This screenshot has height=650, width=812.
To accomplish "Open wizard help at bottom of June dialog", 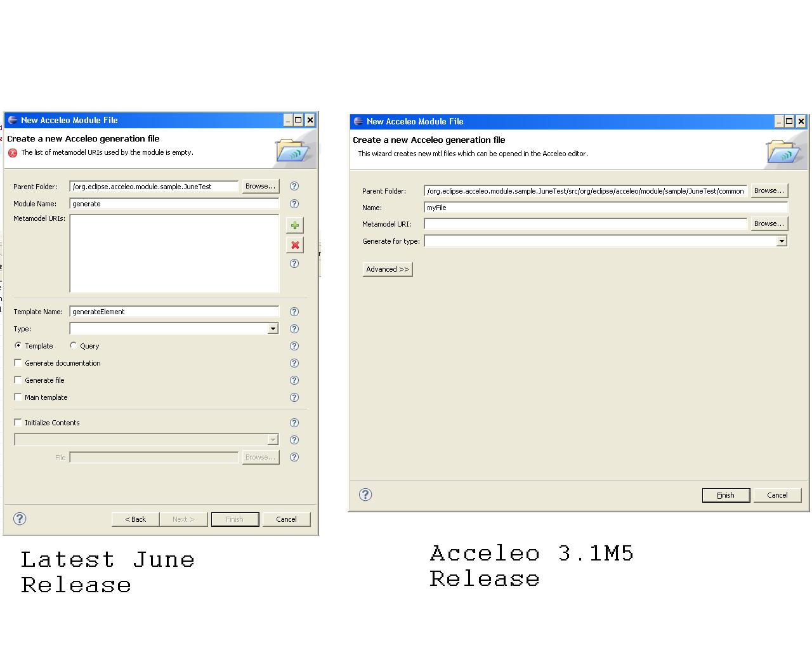I will (20, 519).
